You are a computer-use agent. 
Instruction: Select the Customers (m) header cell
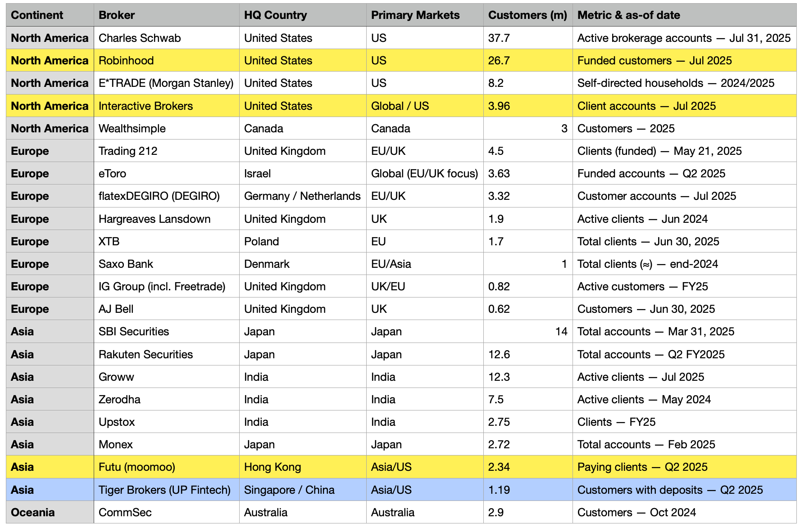528,15
